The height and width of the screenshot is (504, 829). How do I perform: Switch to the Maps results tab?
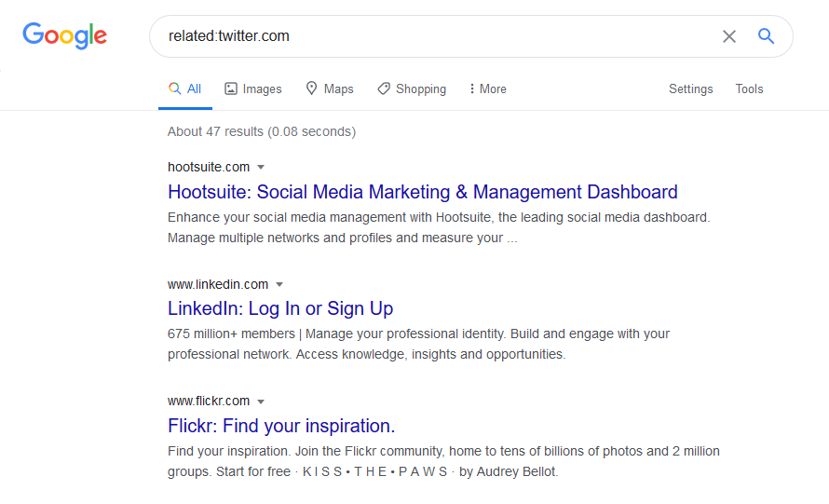click(x=338, y=89)
